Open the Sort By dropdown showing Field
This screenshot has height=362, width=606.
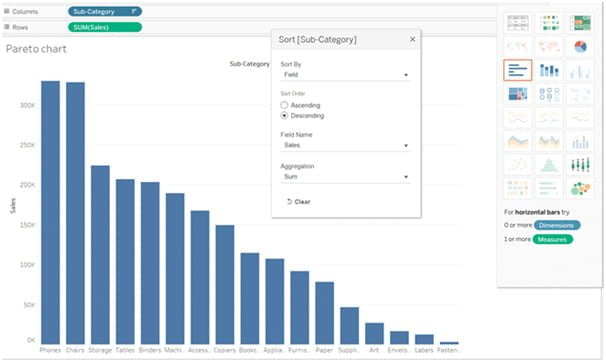pyautogui.click(x=346, y=75)
